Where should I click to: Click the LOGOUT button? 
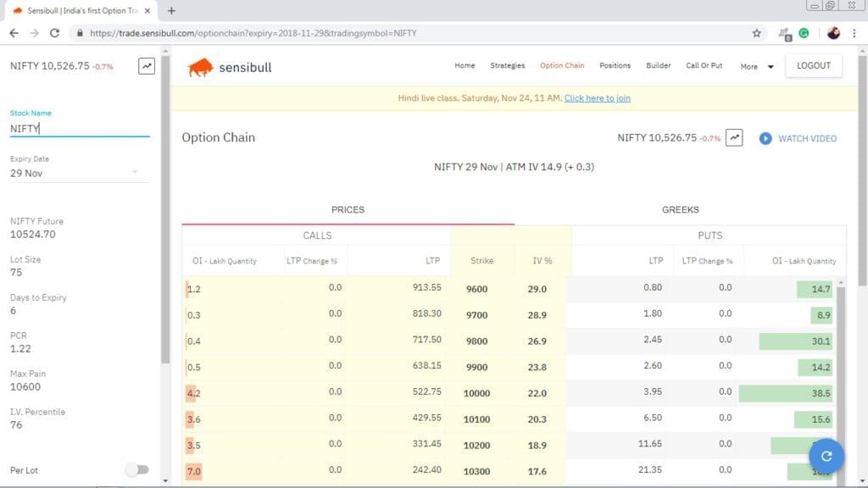(813, 65)
